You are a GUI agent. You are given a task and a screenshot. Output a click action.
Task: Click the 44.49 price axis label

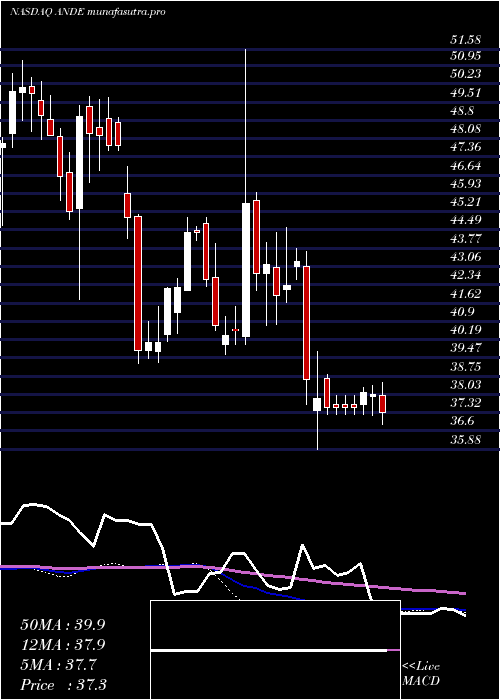(x=466, y=220)
